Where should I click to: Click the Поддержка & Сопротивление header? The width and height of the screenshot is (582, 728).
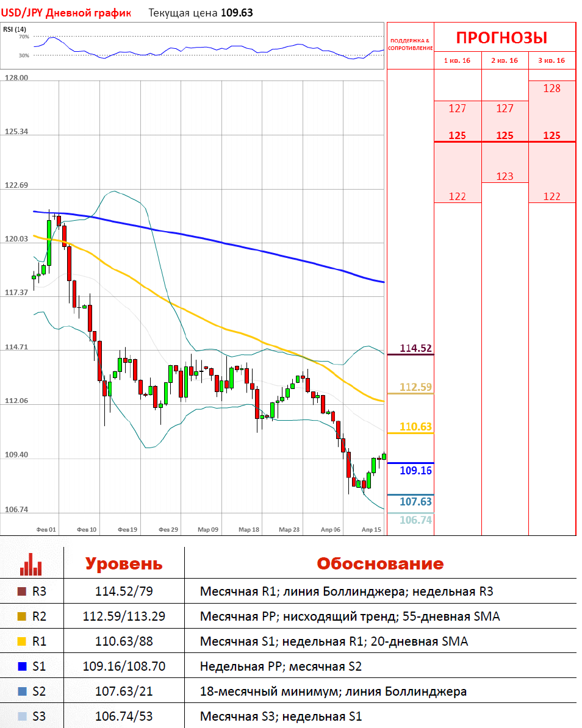point(410,45)
